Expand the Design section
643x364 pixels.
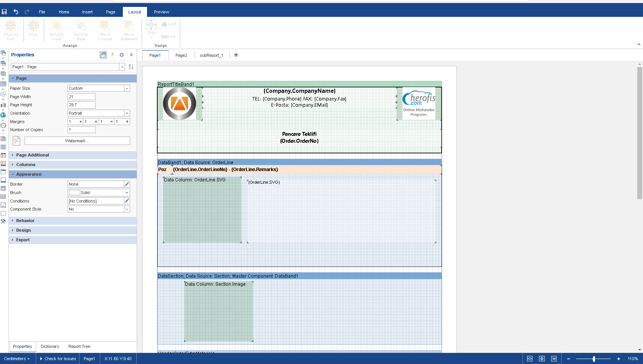[73, 230]
